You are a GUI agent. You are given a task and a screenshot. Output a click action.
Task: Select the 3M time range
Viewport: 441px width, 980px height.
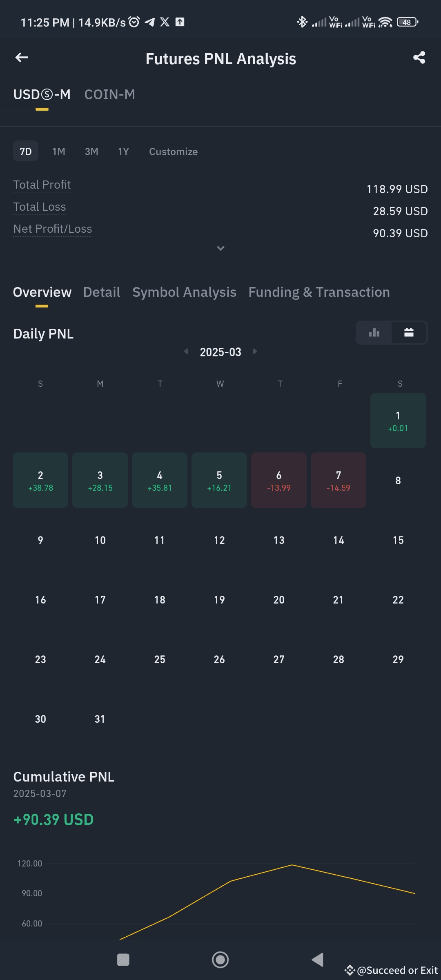(91, 151)
